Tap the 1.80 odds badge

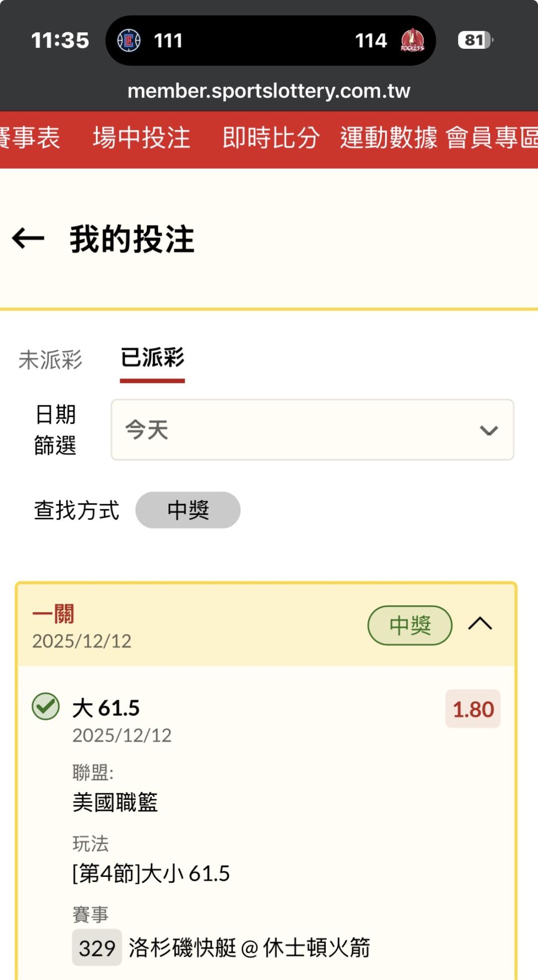[x=473, y=709]
